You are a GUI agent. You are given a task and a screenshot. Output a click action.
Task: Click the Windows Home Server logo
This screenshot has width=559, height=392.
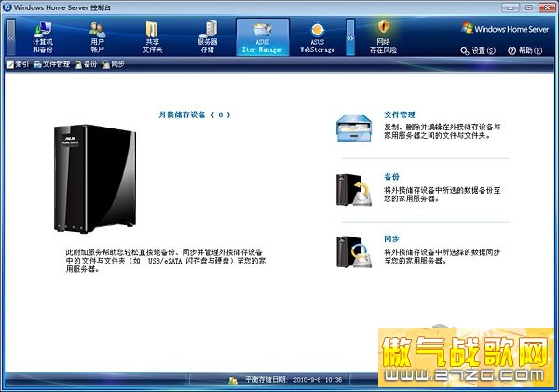[505, 29]
